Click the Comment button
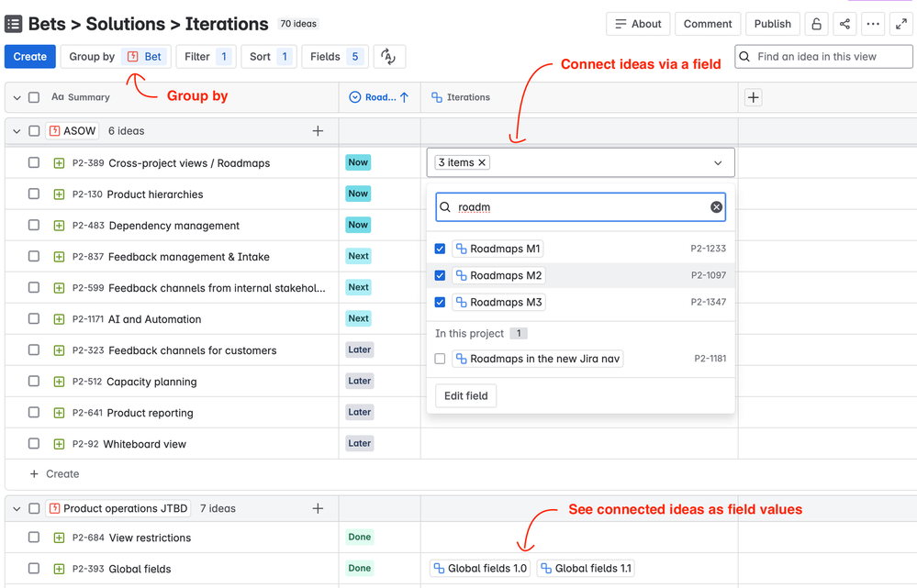 click(x=708, y=24)
